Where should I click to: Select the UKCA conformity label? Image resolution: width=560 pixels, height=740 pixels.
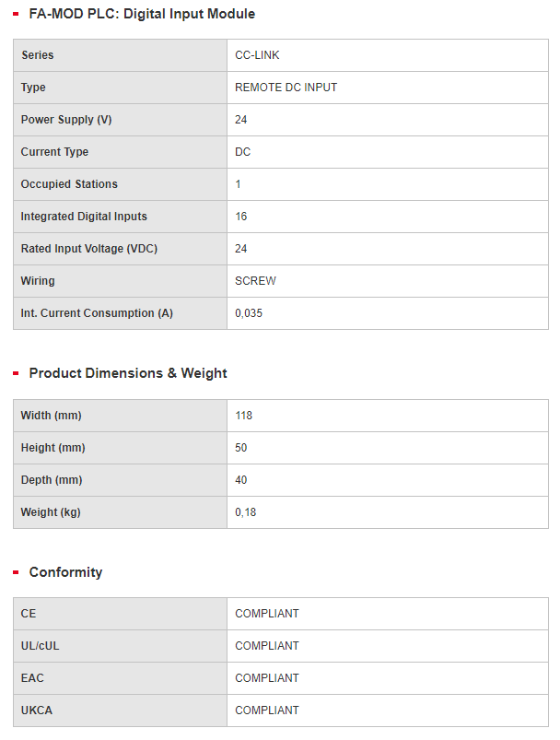[x=37, y=711]
